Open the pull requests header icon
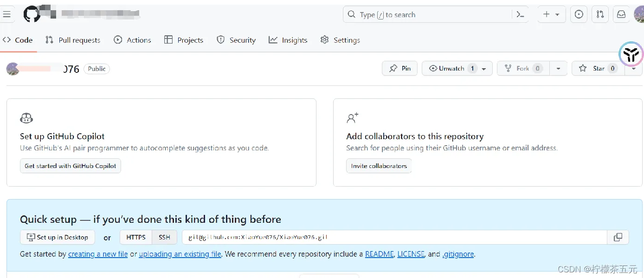644x278 pixels. [600, 14]
